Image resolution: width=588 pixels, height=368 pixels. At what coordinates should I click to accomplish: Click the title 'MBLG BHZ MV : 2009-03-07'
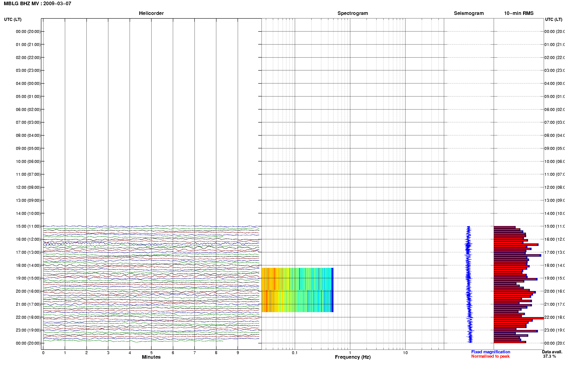tap(37, 4)
